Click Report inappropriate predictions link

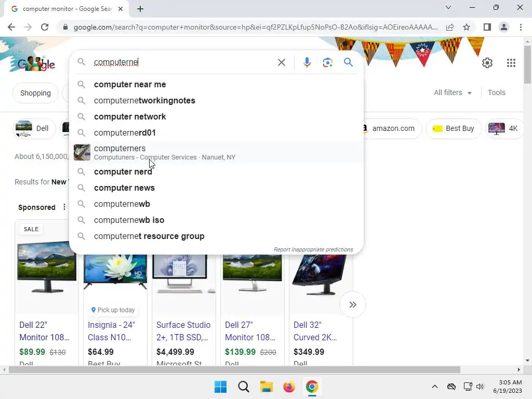click(x=313, y=249)
